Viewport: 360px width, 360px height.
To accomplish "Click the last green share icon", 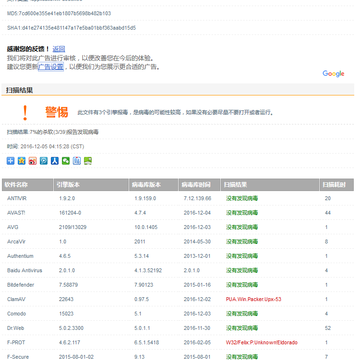I will coord(88,161).
